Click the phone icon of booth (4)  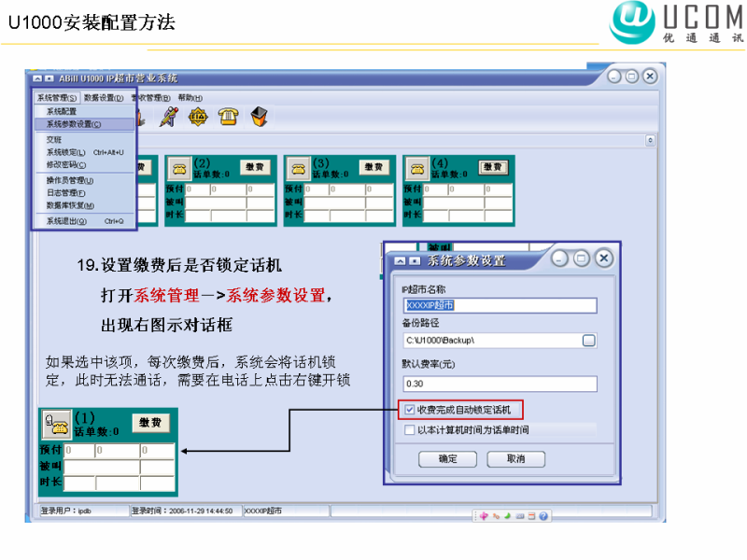(416, 169)
